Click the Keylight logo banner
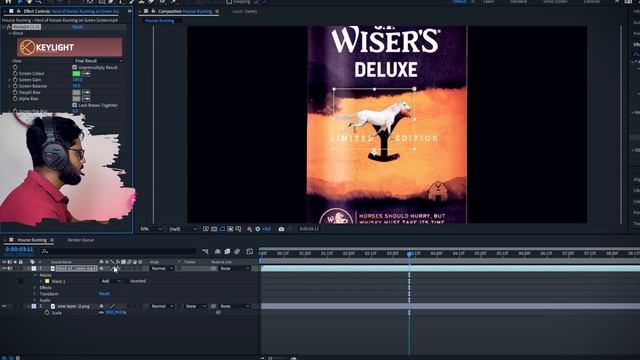Image resolution: width=640 pixels, height=360 pixels. (x=70, y=47)
